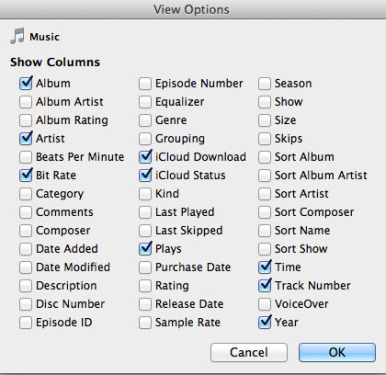Check the Composer column box
386x375 pixels.
pyautogui.click(x=26, y=230)
